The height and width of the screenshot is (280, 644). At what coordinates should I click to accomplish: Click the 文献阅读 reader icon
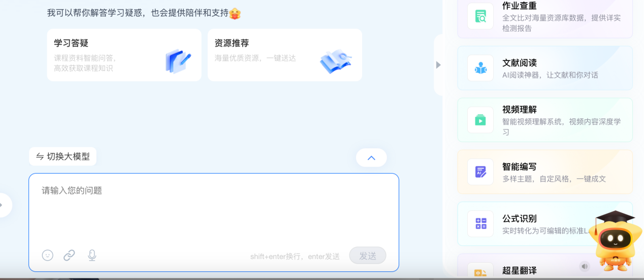pyautogui.click(x=480, y=68)
